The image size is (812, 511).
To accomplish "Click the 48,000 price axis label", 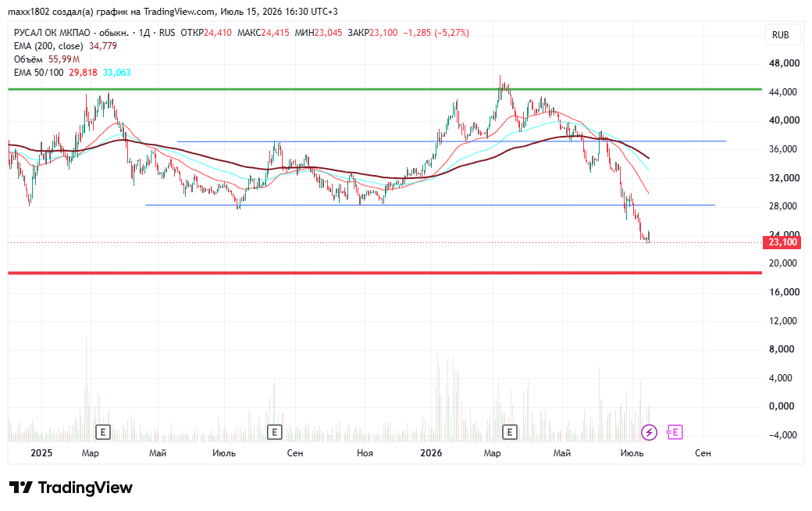I will tap(784, 63).
